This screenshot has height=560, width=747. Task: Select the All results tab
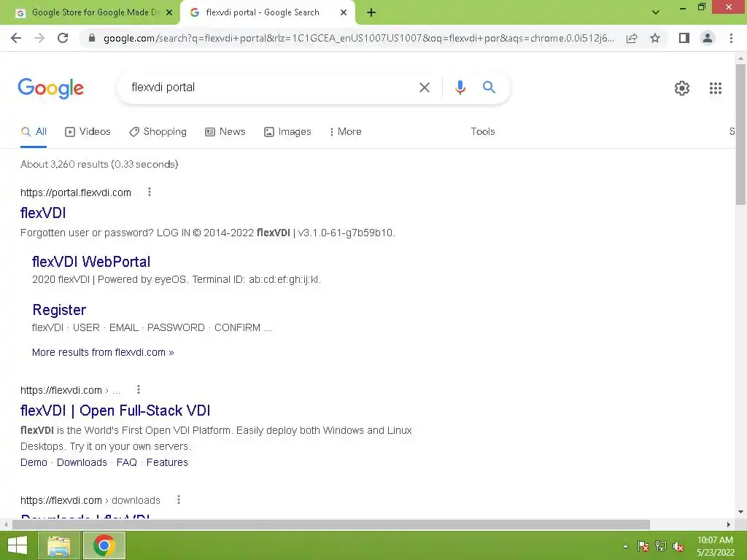pyautogui.click(x=34, y=132)
